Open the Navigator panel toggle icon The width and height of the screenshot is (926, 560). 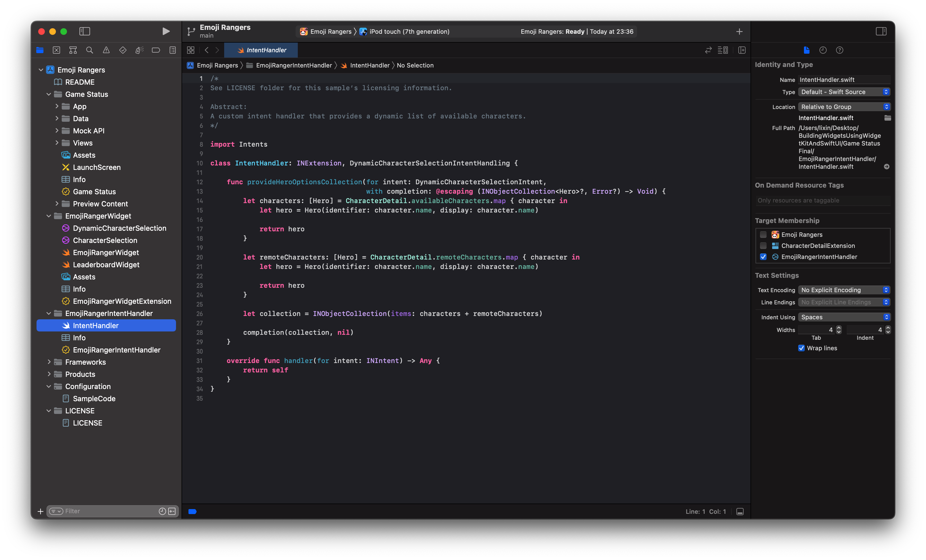point(85,31)
